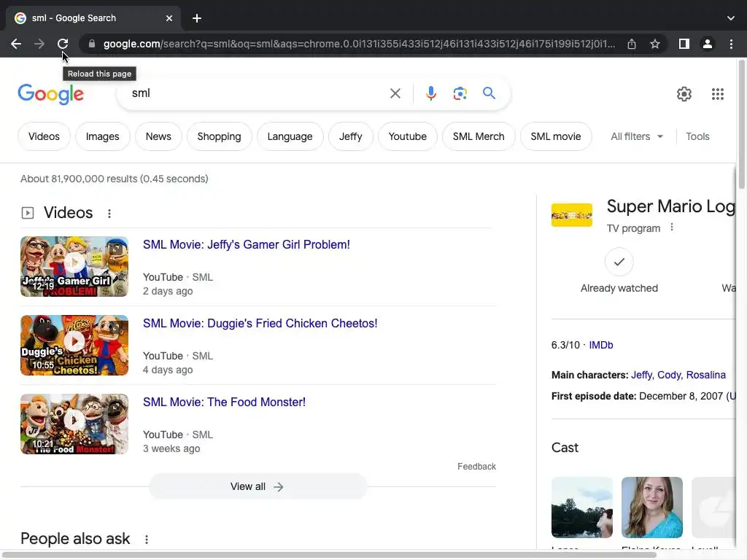
Task: Close the sml Google Search tab
Action: (x=169, y=18)
